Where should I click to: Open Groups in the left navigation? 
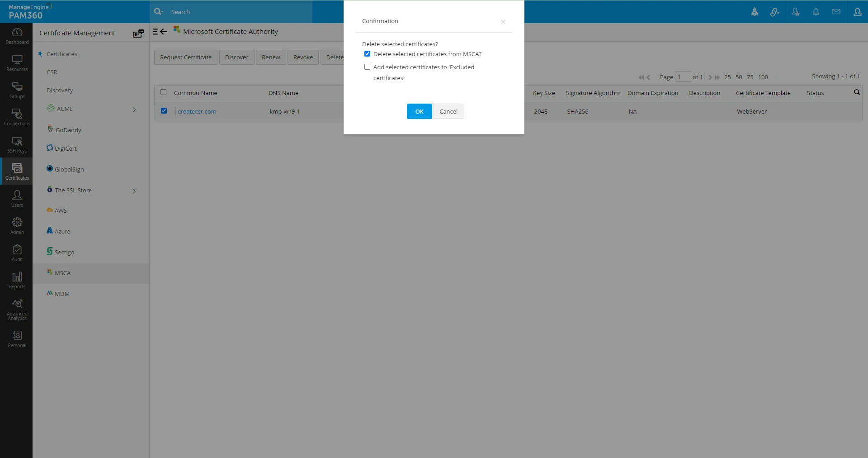click(17, 91)
